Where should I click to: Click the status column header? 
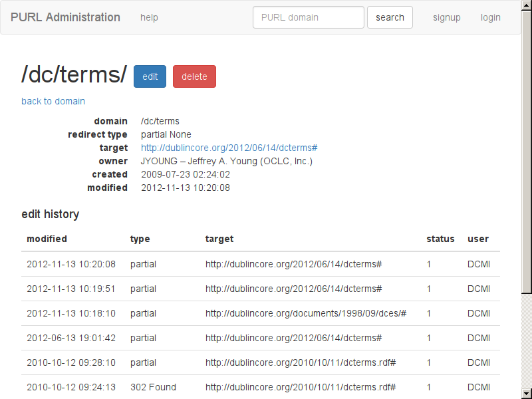[440, 239]
